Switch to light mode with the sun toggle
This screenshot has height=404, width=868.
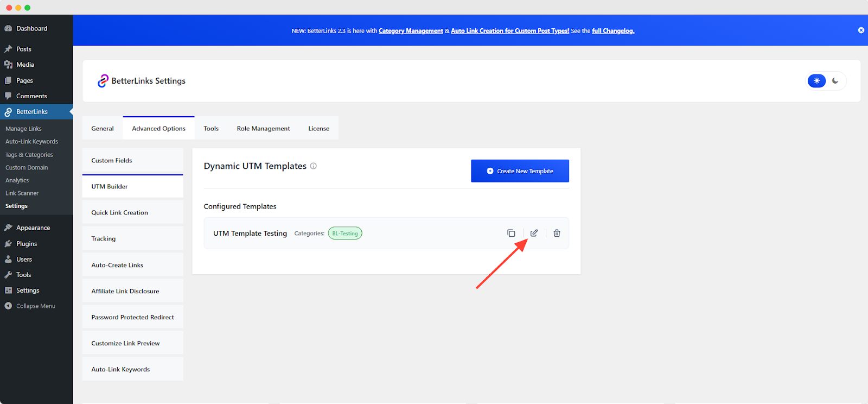[x=816, y=81]
